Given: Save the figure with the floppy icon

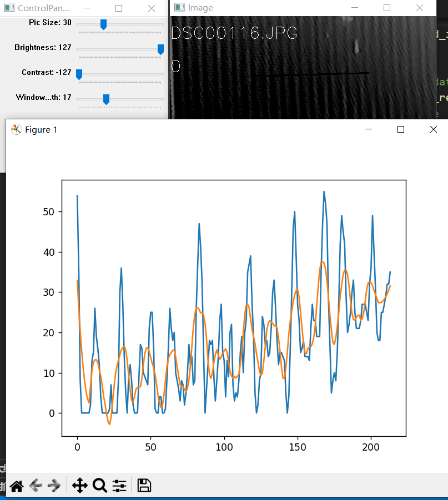Looking at the screenshot, I should (144, 486).
